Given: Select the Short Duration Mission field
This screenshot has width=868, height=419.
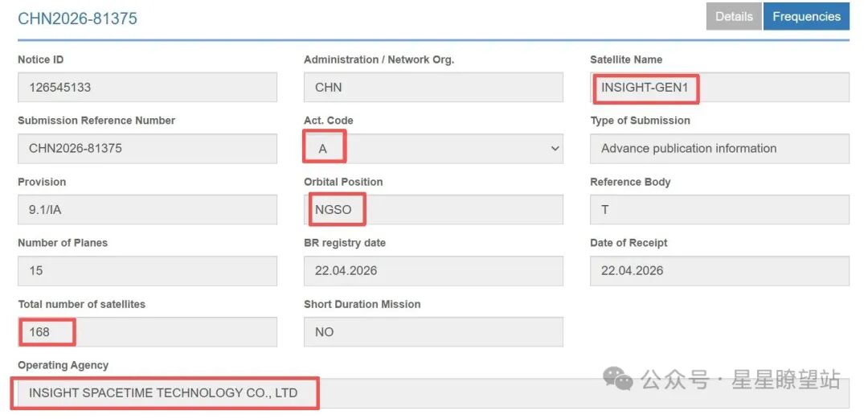Looking at the screenshot, I should pyautogui.click(x=433, y=332).
